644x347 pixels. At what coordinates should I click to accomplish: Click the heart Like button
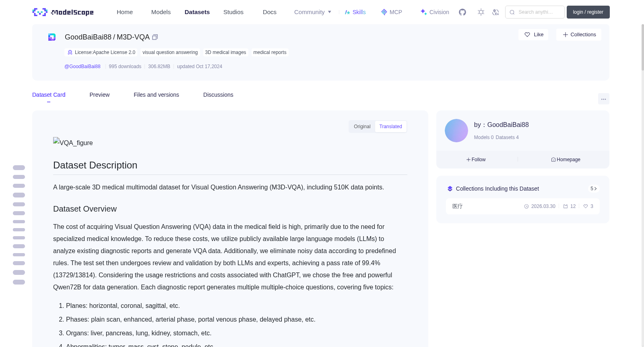click(533, 35)
